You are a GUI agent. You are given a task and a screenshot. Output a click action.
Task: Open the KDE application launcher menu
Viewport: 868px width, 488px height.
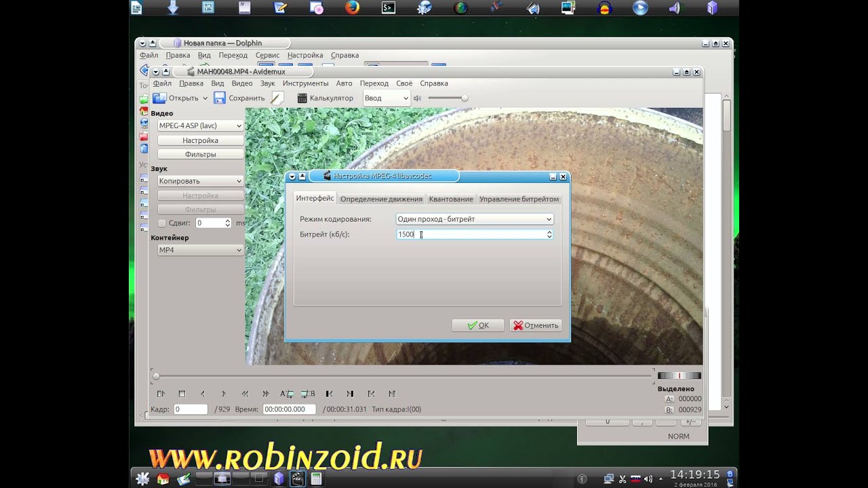[142, 479]
